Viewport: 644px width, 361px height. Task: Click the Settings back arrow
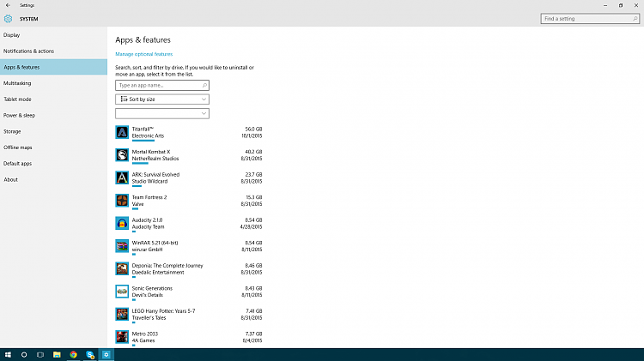(x=8, y=5)
